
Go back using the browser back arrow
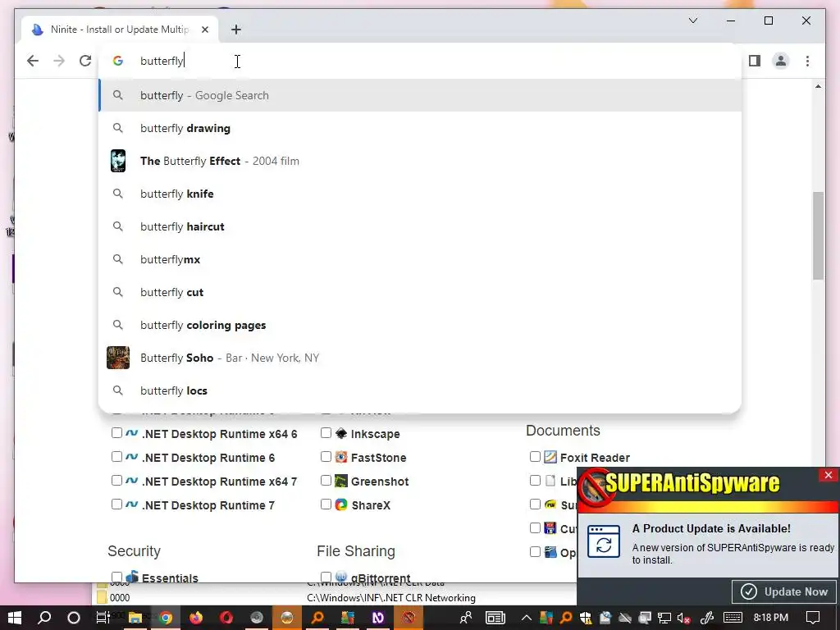click(x=33, y=61)
